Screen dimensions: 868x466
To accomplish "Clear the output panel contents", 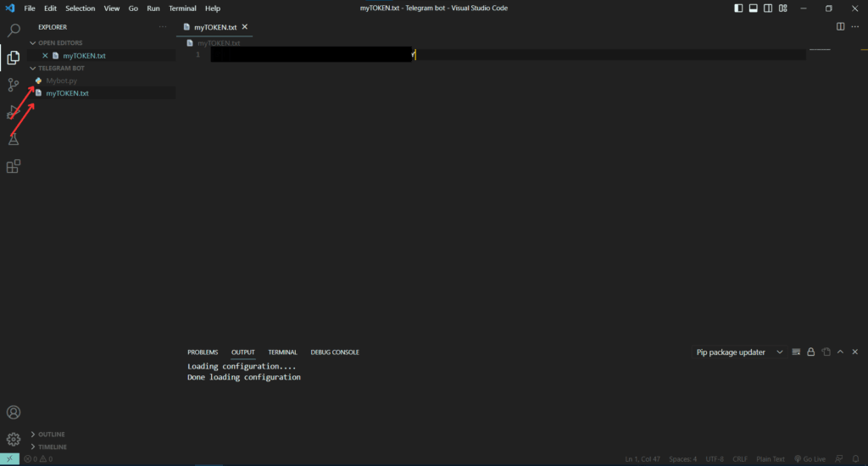I will [x=796, y=352].
